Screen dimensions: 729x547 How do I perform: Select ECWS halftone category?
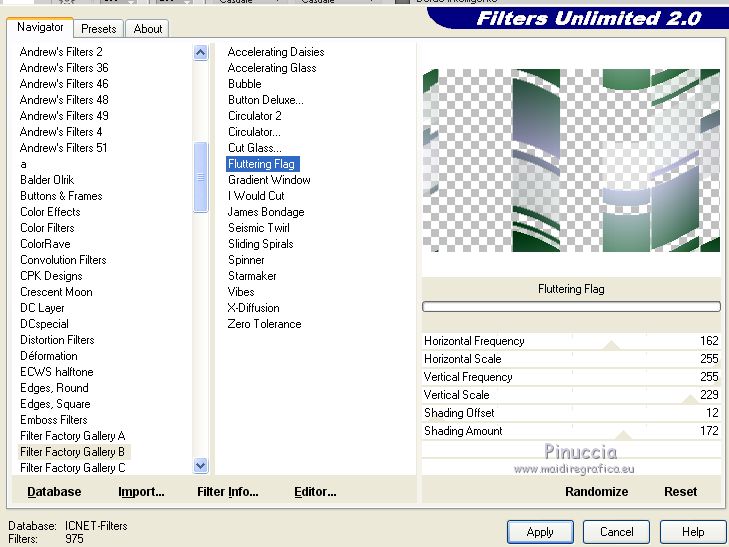tap(57, 372)
